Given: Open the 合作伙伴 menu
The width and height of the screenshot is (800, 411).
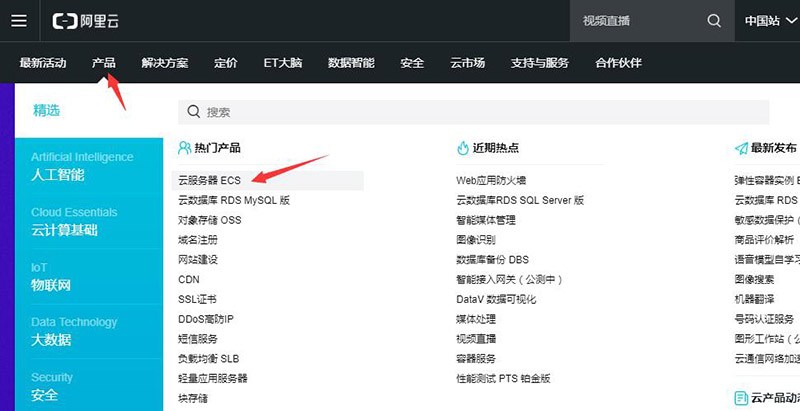Looking at the screenshot, I should 618,63.
